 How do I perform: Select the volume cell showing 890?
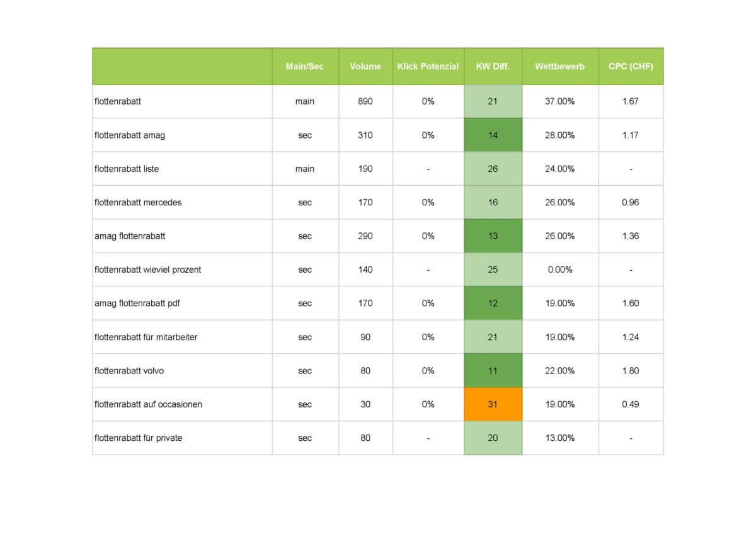click(x=365, y=101)
